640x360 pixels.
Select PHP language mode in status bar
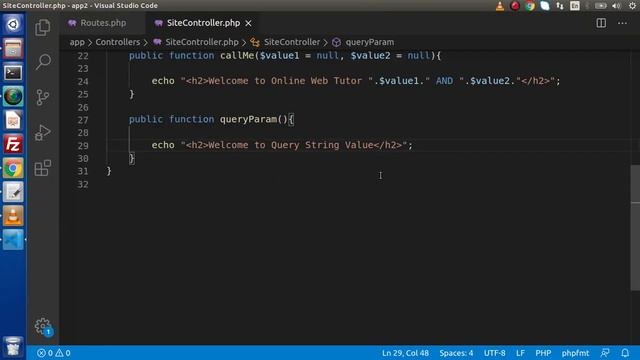543,353
